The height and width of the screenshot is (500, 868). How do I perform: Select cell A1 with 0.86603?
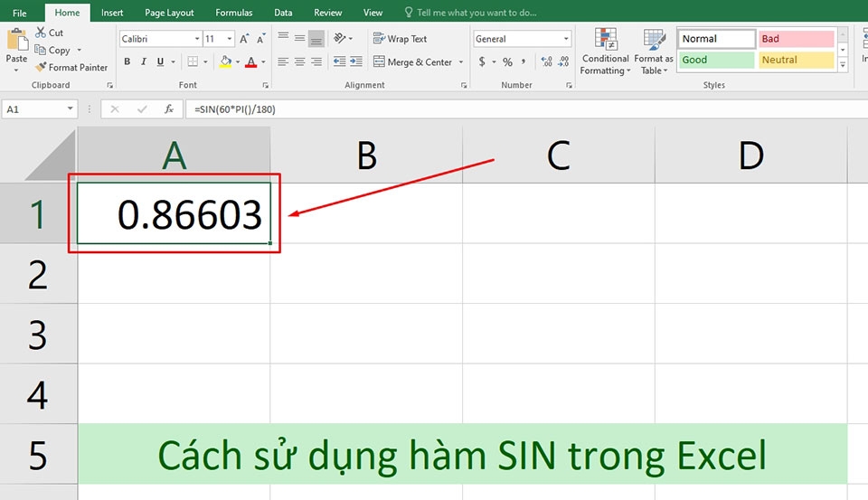174,213
